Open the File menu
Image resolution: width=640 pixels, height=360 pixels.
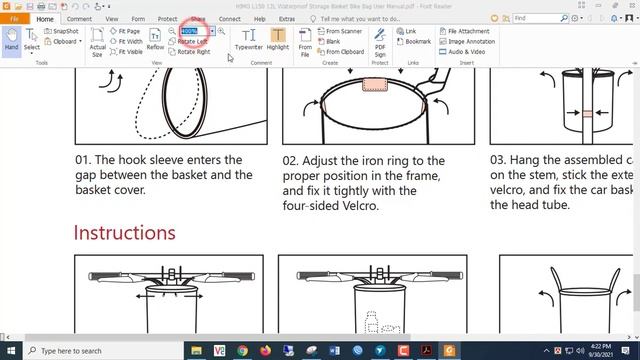tap(15, 19)
